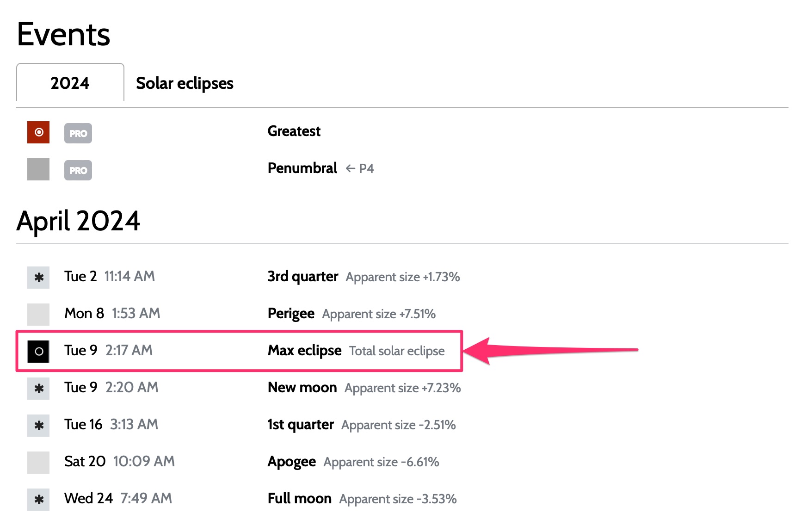
Task: Select the 2024 tab
Action: 70,83
